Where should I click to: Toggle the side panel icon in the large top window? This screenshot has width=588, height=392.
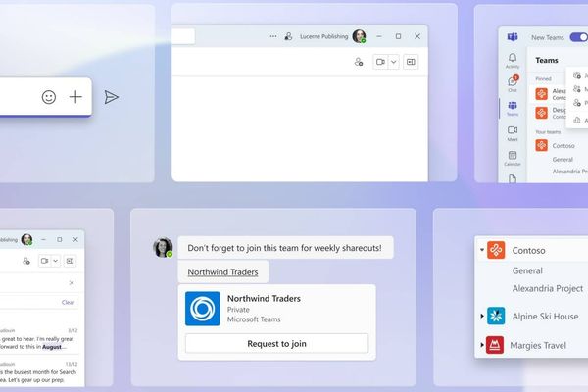pos(411,62)
